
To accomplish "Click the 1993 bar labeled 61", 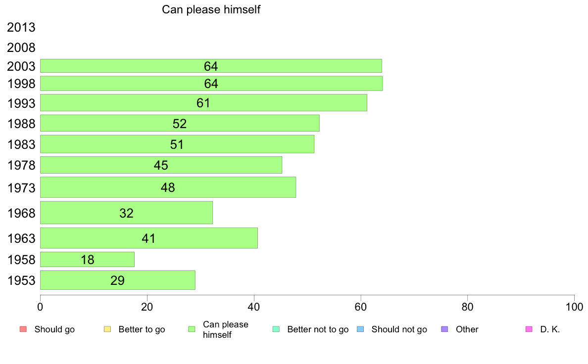I will click(x=203, y=103).
